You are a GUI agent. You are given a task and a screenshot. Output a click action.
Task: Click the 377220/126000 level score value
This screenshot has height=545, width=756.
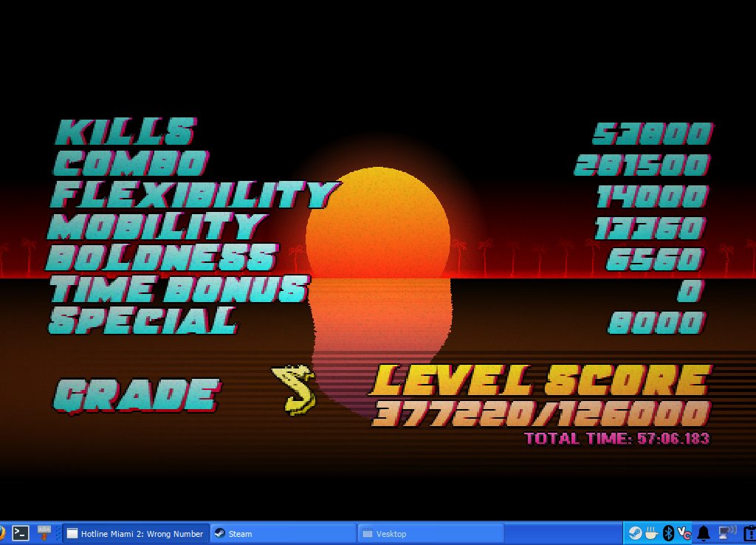(541, 414)
